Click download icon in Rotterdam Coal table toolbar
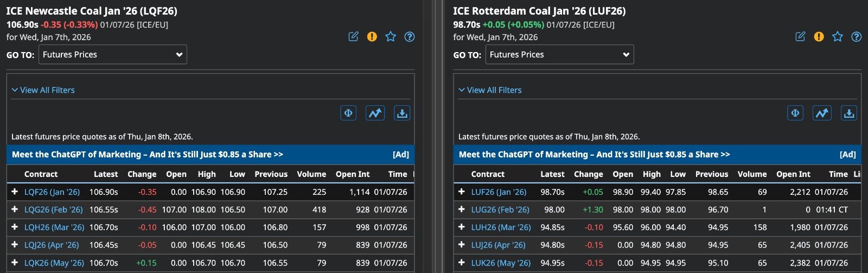This screenshot has height=273, width=868. [x=848, y=113]
